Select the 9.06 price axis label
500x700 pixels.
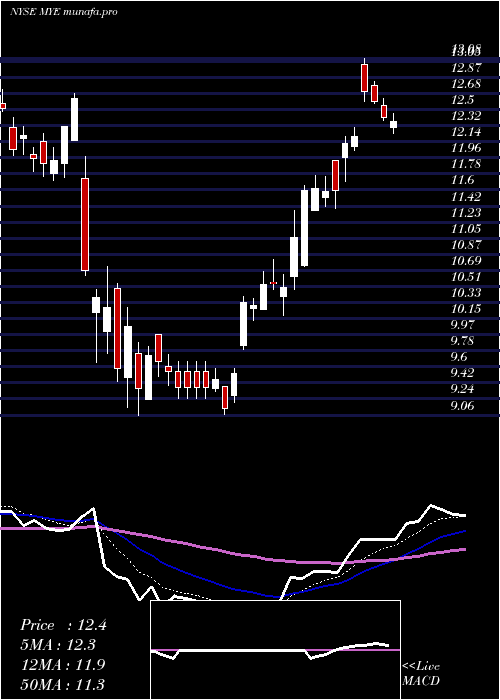tap(462, 406)
